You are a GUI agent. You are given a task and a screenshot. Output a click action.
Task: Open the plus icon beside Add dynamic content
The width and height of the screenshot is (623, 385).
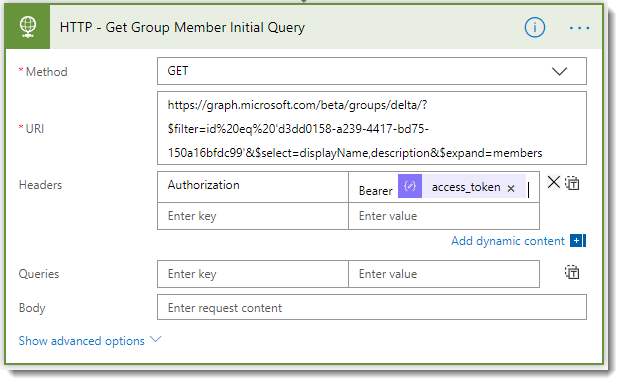click(x=578, y=240)
